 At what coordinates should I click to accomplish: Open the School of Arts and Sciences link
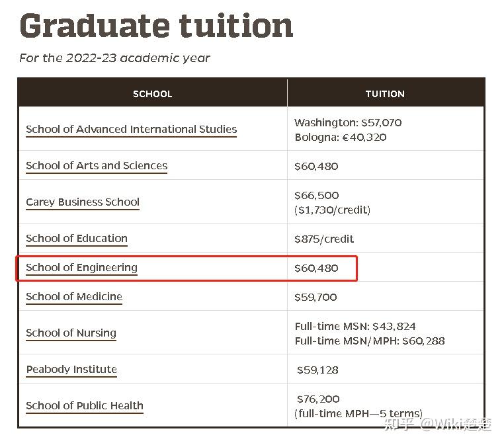tap(97, 166)
